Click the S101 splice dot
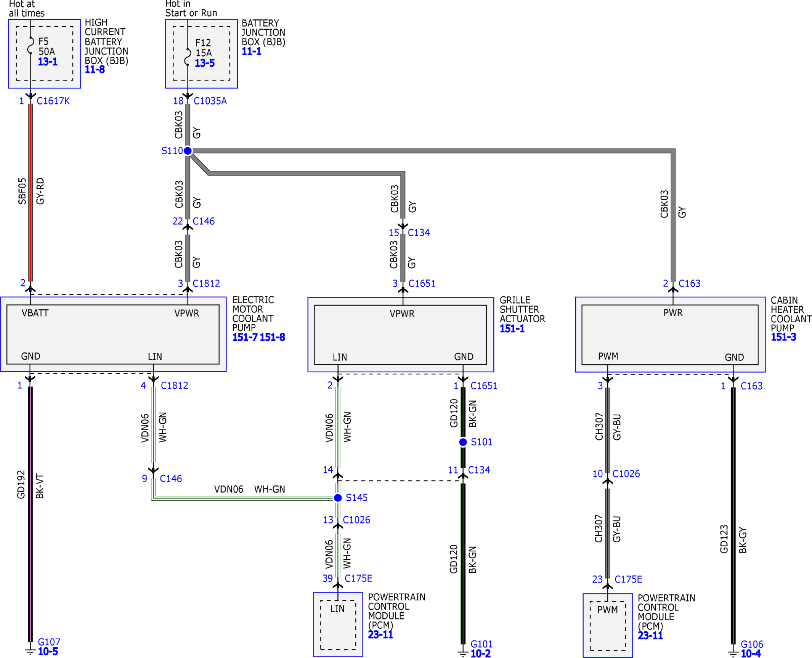812x658 pixels. (463, 442)
